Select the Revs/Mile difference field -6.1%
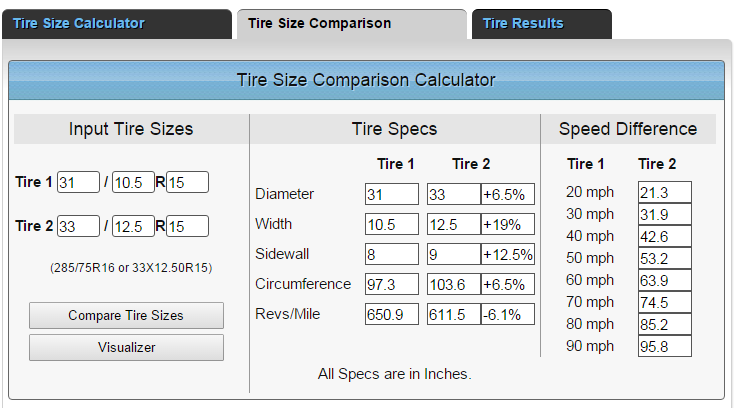 (x=507, y=314)
